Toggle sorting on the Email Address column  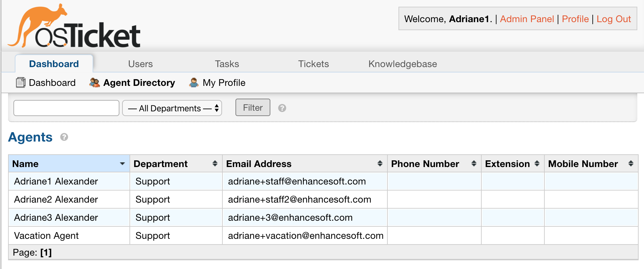(x=380, y=164)
